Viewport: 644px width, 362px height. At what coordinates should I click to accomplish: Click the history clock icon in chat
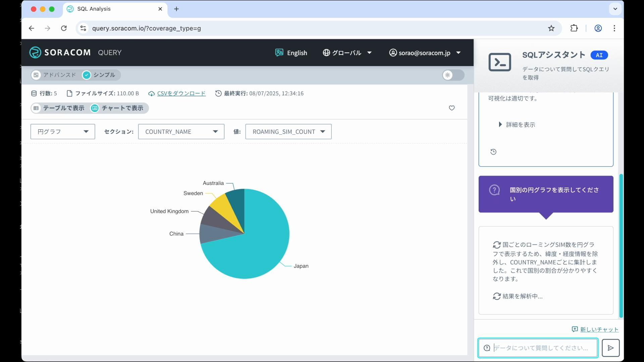click(x=493, y=152)
